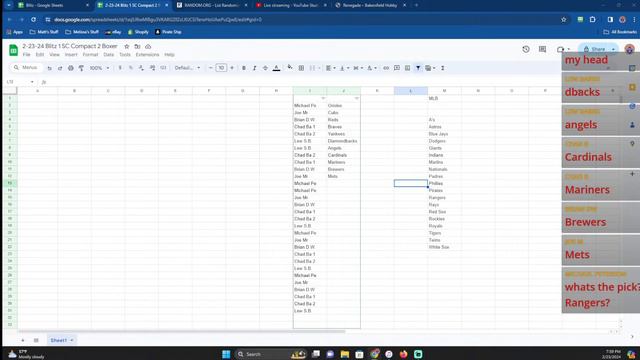Image resolution: width=640 pixels, height=360 pixels.
Task: Click the Share button
Action: (595, 49)
